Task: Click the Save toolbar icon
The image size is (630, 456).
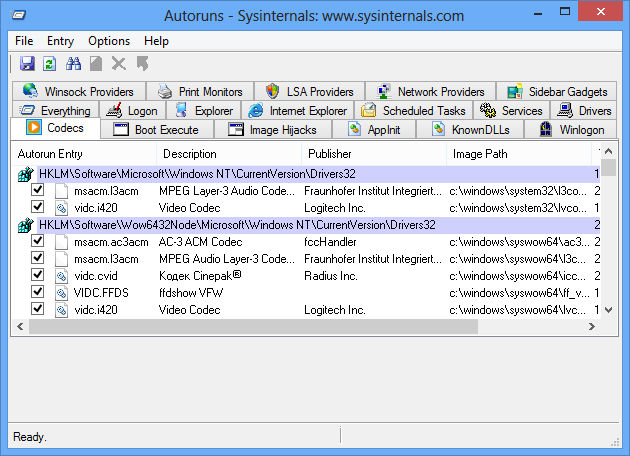Action: [27, 64]
